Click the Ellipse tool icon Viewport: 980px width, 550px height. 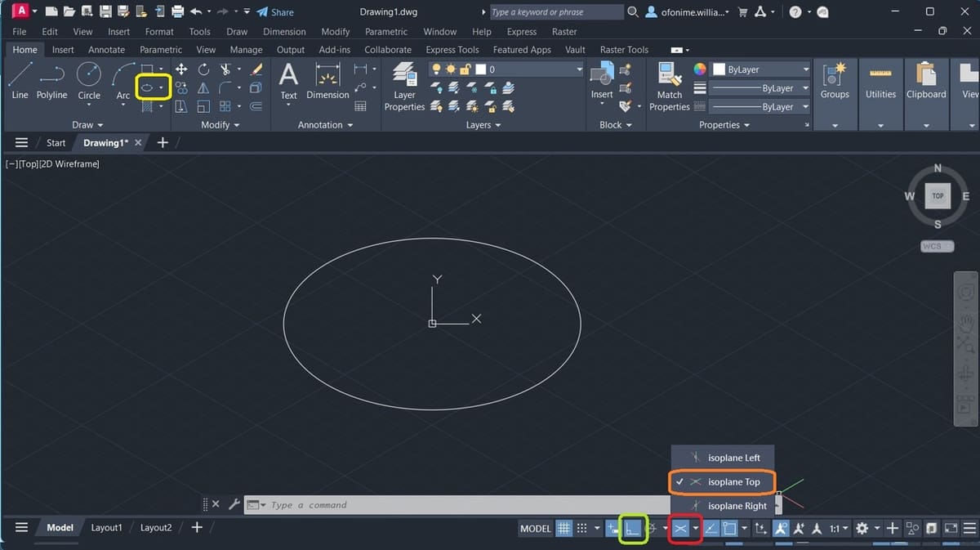(148, 87)
